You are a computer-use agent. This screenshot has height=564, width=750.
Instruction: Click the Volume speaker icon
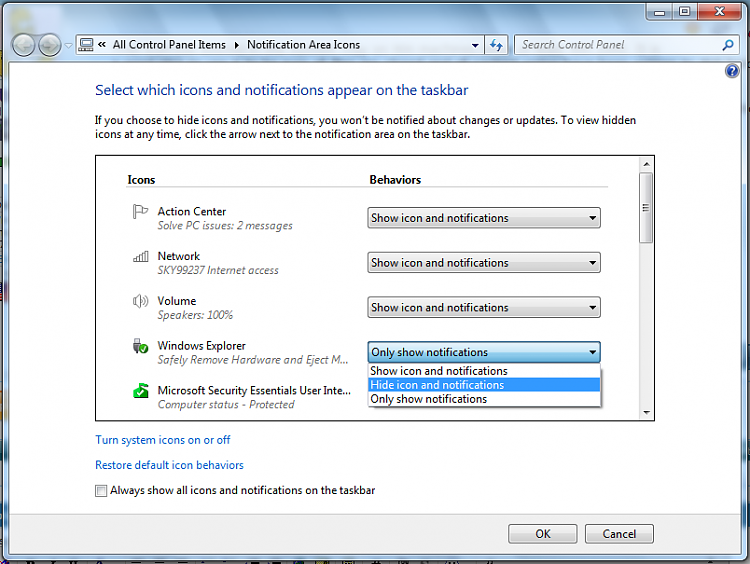pyautogui.click(x=140, y=301)
